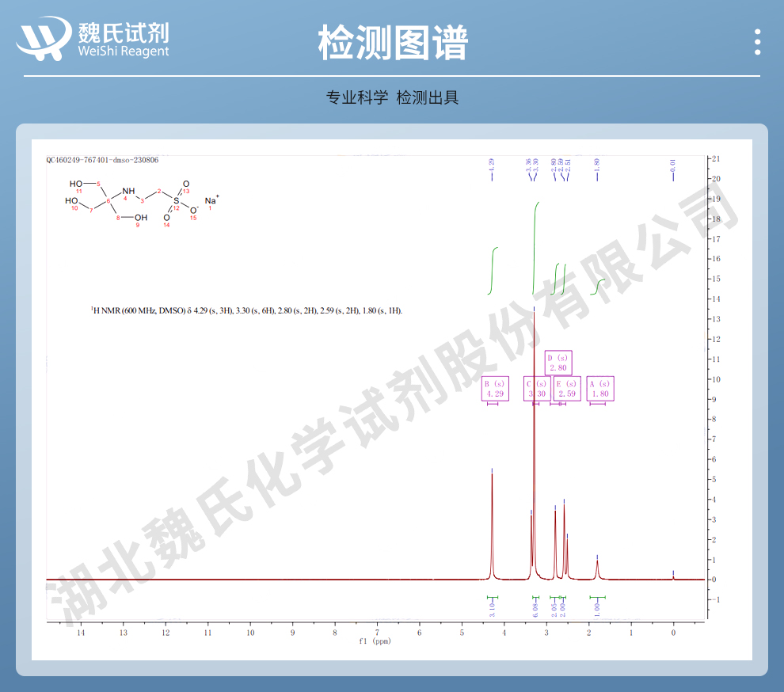Click the Na+ ion in the structure
This screenshot has width=784, height=692.
pyautogui.click(x=211, y=200)
